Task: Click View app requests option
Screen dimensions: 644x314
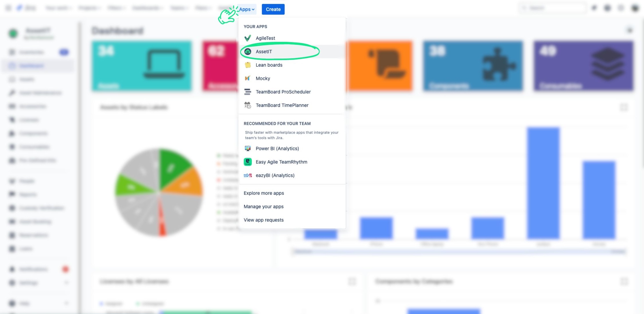Action: tap(263, 220)
